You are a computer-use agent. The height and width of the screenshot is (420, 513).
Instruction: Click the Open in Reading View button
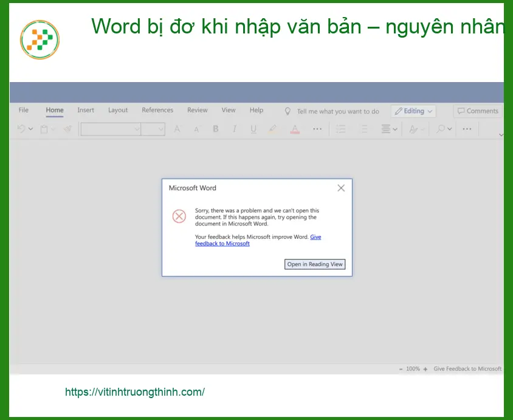[315, 264]
